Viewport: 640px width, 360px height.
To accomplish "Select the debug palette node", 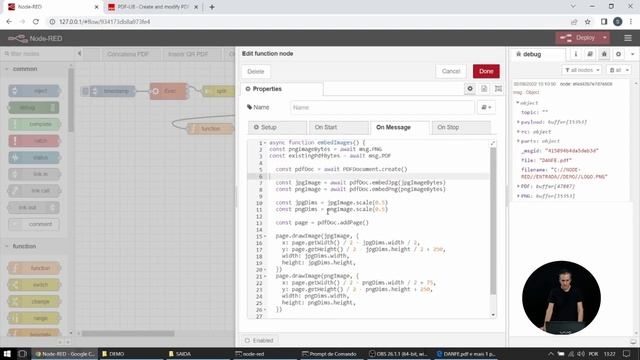I will 33,107.
